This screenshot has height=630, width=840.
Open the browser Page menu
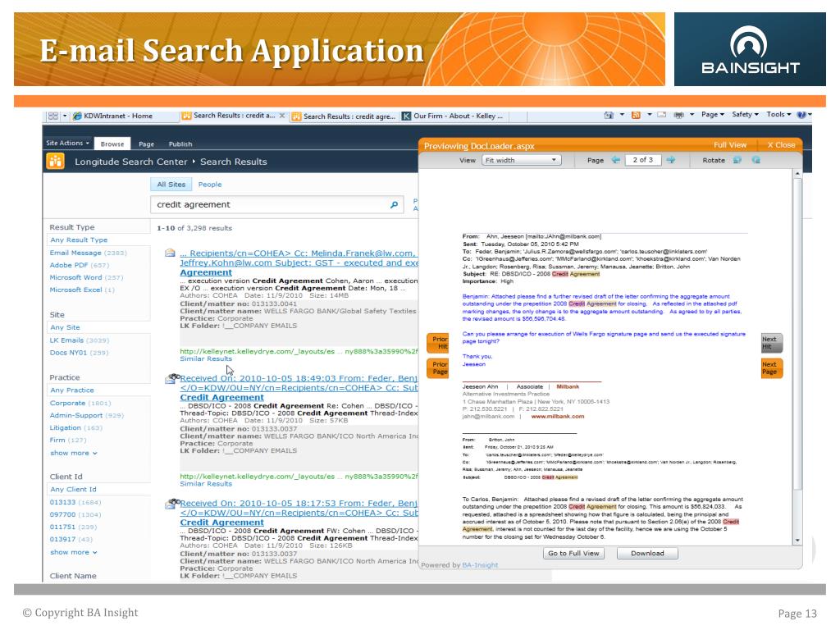point(713,115)
